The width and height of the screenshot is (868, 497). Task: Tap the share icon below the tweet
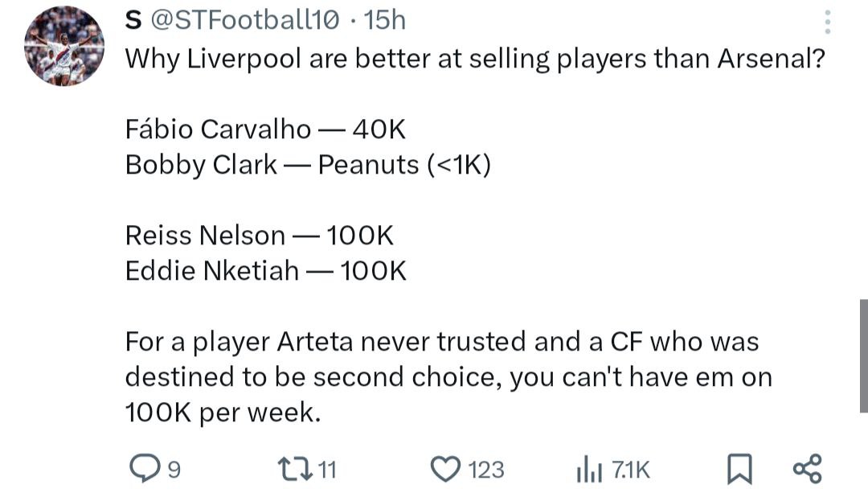coord(807,469)
